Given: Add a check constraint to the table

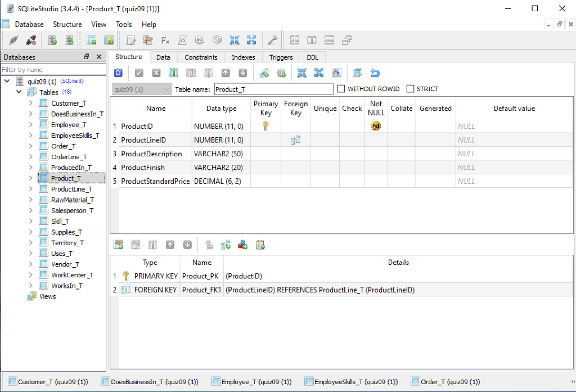Looking at the screenshot, I should [260, 244].
